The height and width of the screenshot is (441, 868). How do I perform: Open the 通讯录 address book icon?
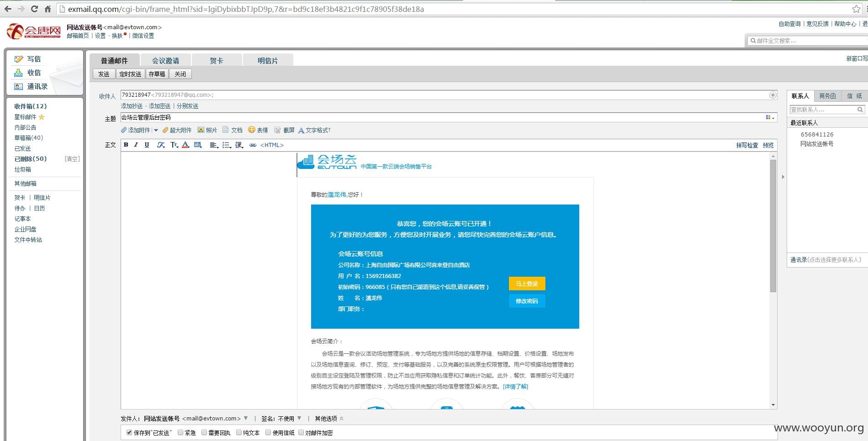click(18, 86)
